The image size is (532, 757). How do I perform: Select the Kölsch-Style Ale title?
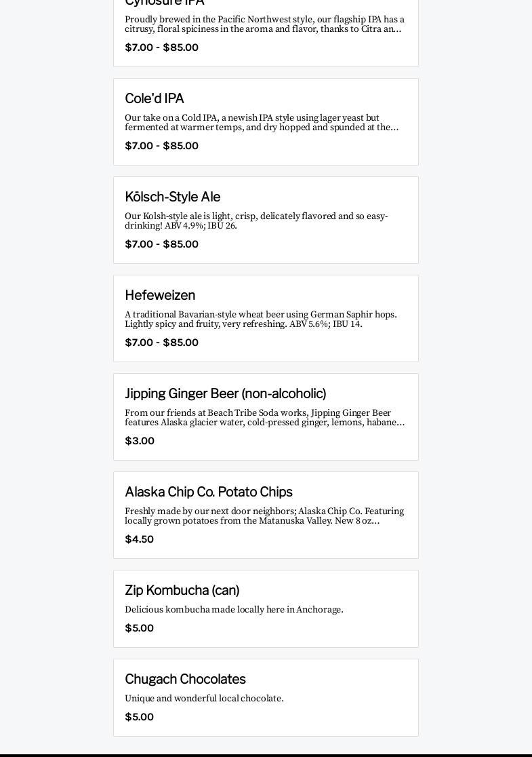173,197
